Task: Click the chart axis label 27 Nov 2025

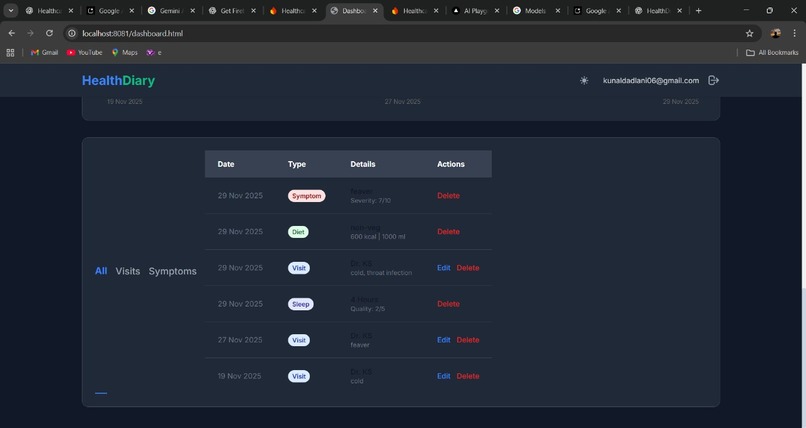Action: pyautogui.click(x=402, y=102)
